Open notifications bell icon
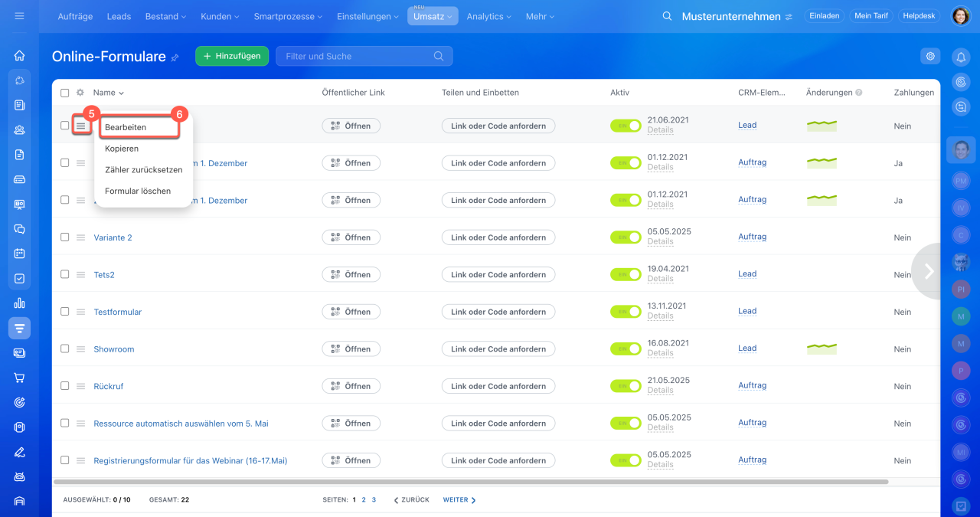 click(x=960, y=57)
